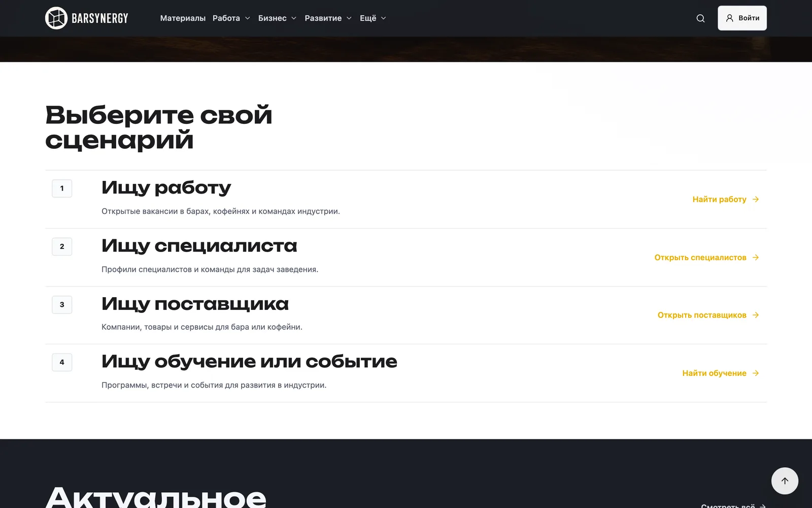
Task: Expand the Бизнес dropdown menu
Action: (277, 18)
